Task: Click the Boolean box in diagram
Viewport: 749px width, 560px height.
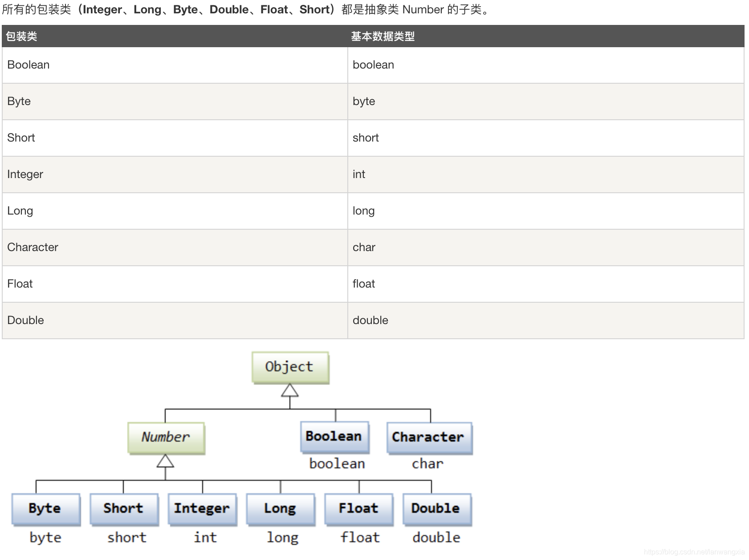Action: click(335, 437)
